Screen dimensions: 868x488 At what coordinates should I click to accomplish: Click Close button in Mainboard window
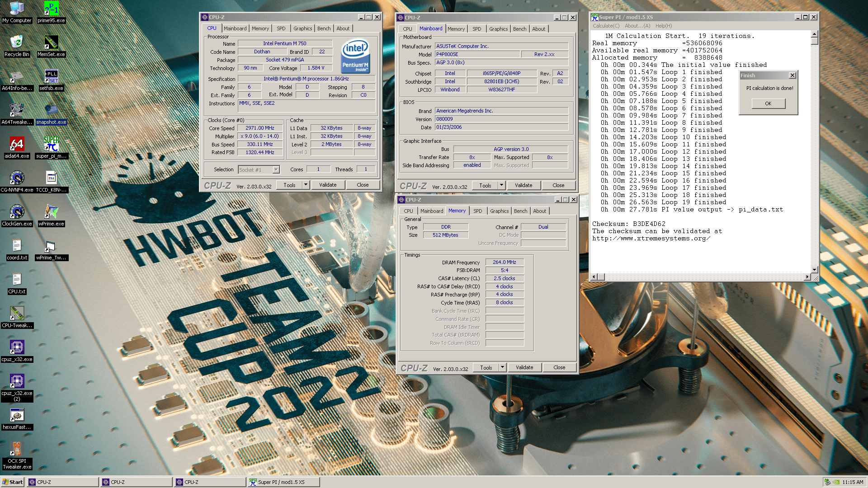558,185
